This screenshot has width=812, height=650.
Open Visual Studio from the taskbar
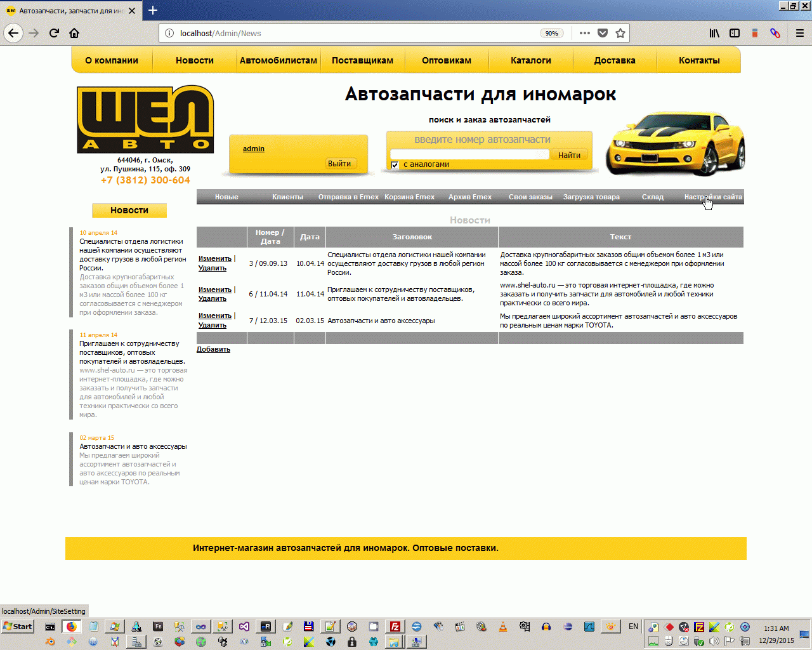pos(244,627)
